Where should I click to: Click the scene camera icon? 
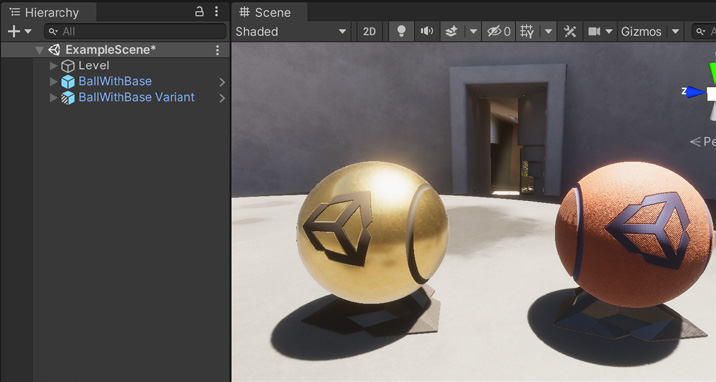[x=594, y=31]
